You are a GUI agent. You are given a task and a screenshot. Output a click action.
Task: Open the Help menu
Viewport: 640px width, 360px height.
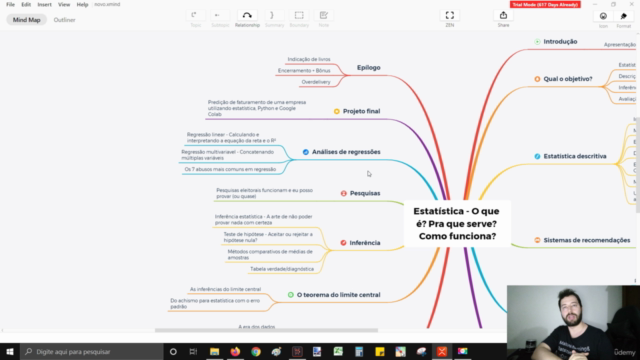click(82, 4)
